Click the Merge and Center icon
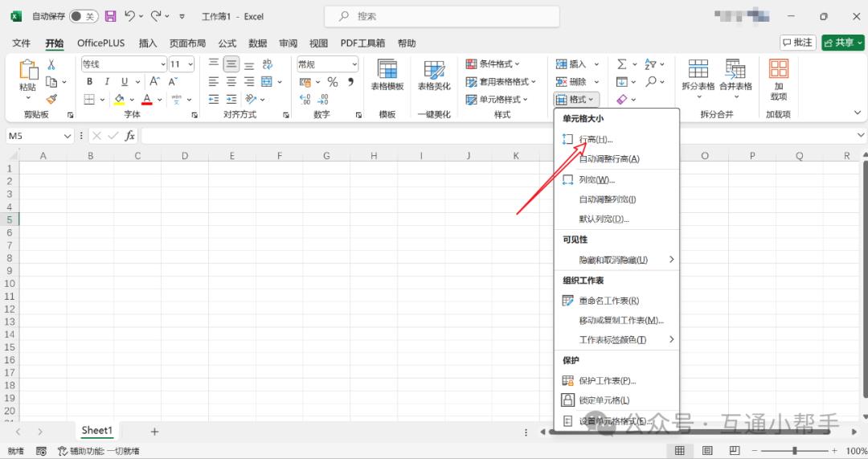Viewport: 868px width, 459px height. 267,82
